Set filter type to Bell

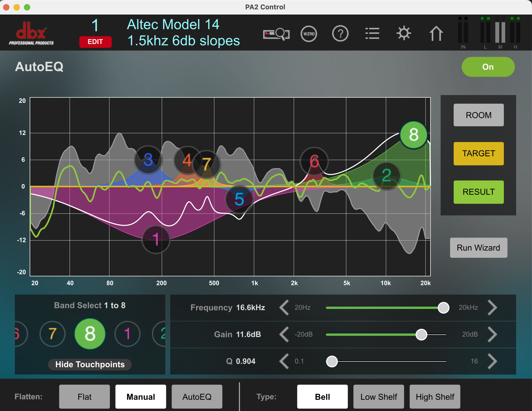322,397
